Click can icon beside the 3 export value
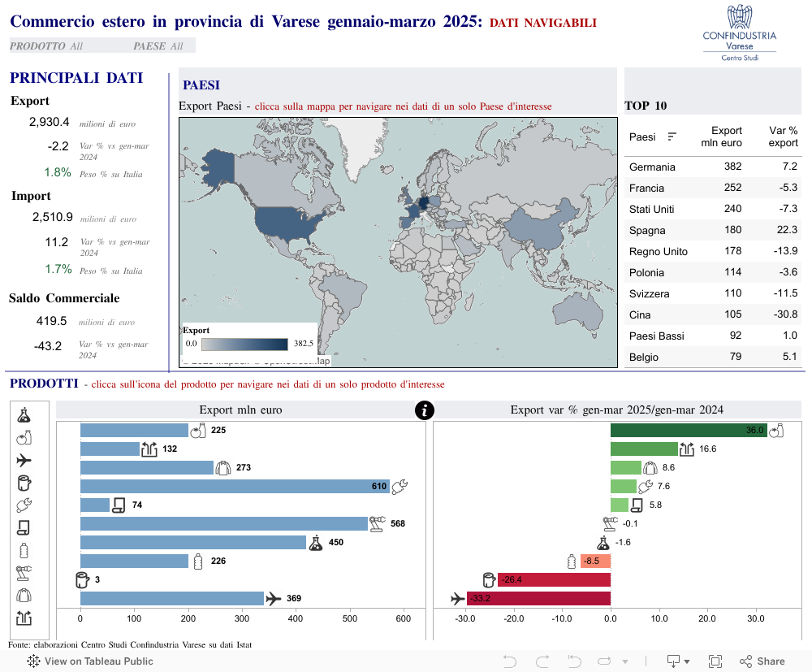This screenshot has width=812, height=672. click(82, 580)
